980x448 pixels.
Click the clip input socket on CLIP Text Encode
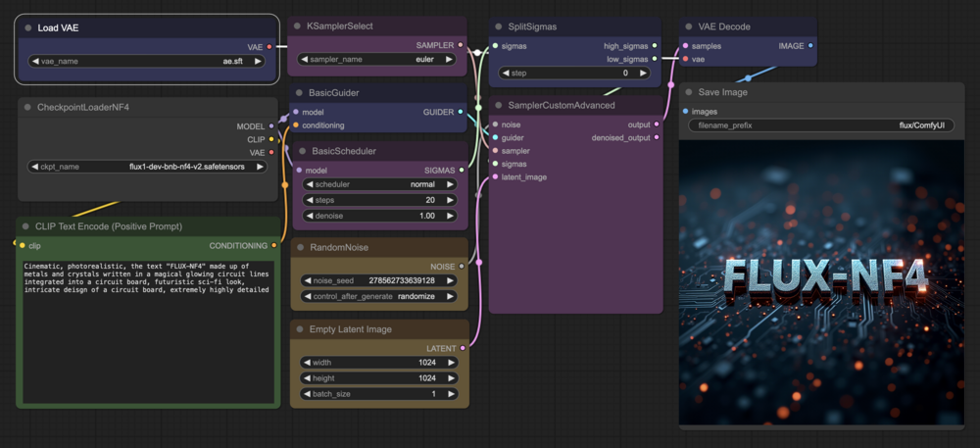23,245
